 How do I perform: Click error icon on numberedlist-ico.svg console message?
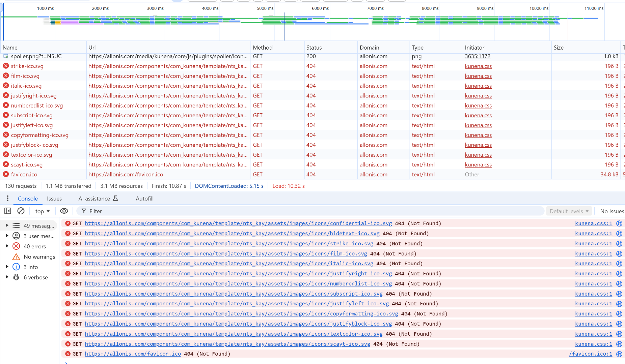pyautogui.click(x=68, y=284)
